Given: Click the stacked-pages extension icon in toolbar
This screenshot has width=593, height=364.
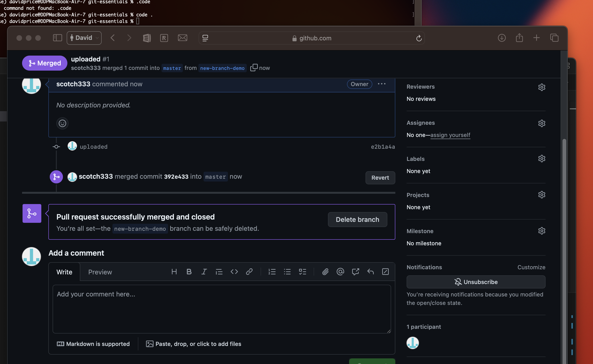Looking at the screenshot, I should pos(147,38).
